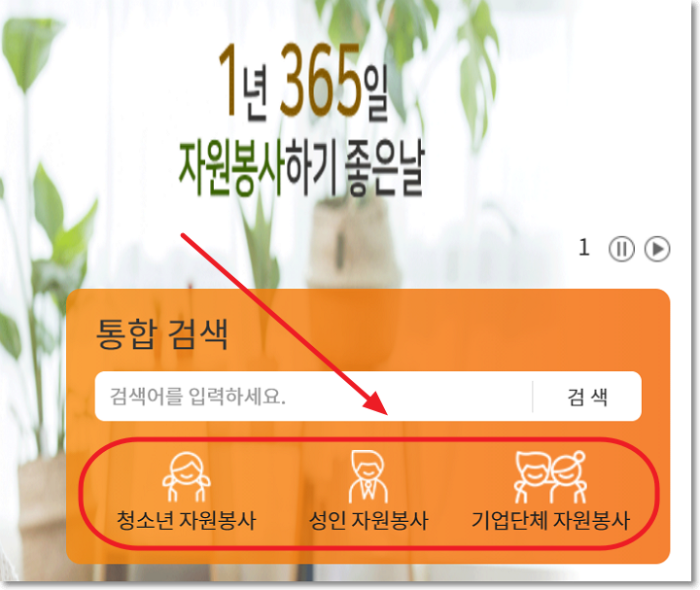Click the 하기 text in banner subtitle

pos(312,168)
